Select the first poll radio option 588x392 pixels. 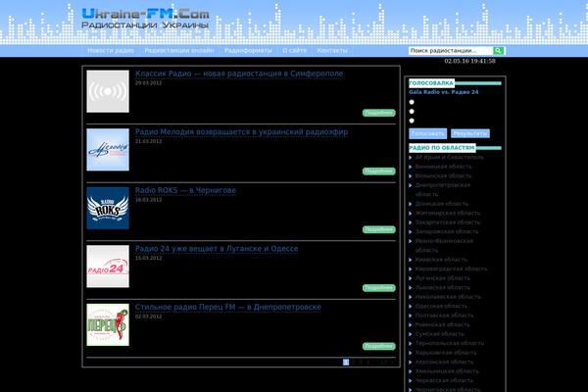tap(412, 102)
